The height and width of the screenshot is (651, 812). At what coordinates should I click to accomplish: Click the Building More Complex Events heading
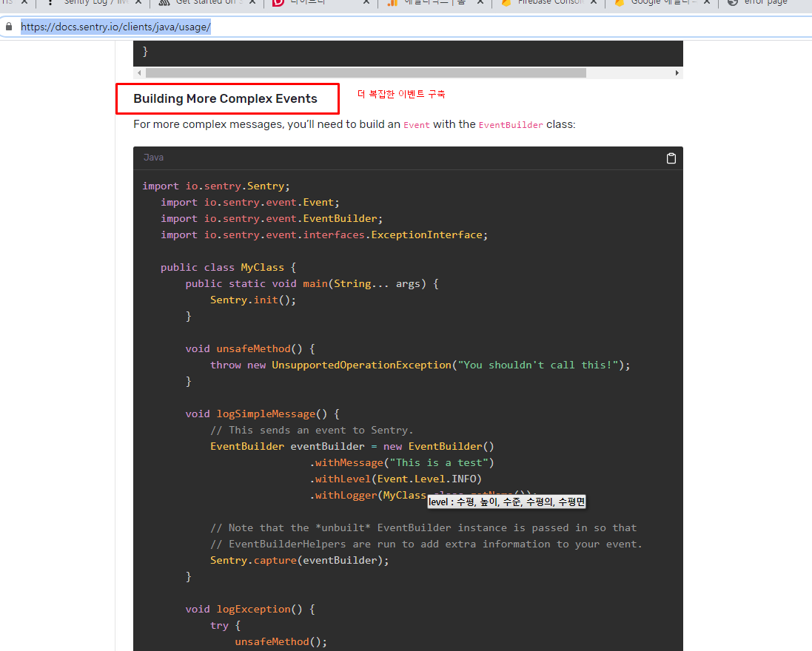point(225,99)
